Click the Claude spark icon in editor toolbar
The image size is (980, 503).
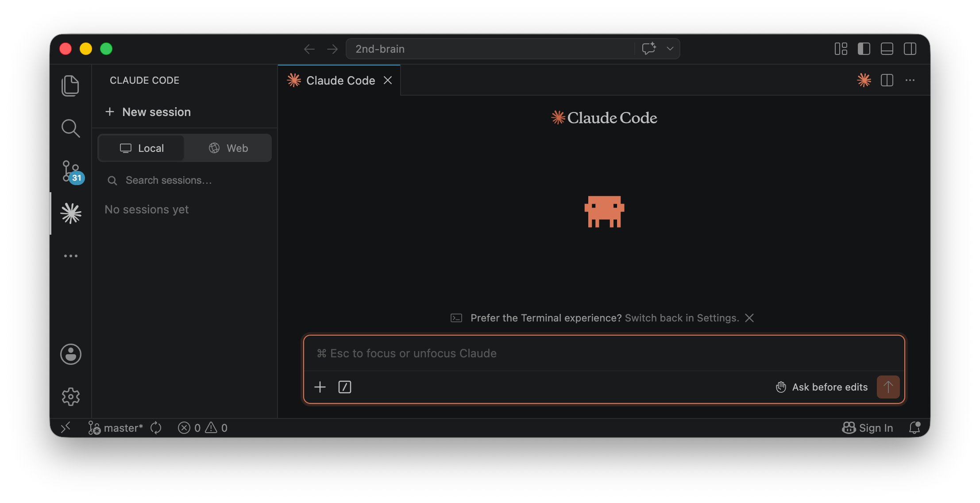[864, 80]
